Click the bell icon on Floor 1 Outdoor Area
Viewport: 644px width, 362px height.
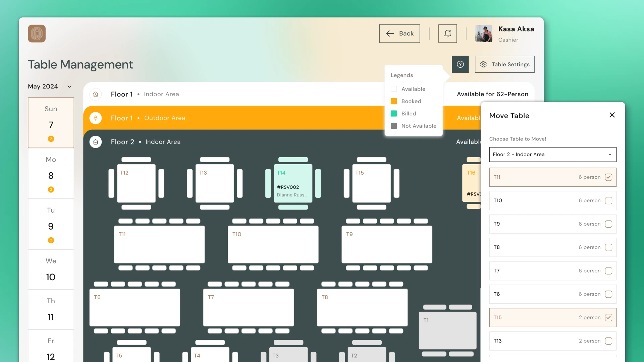[x=96, y=118]
